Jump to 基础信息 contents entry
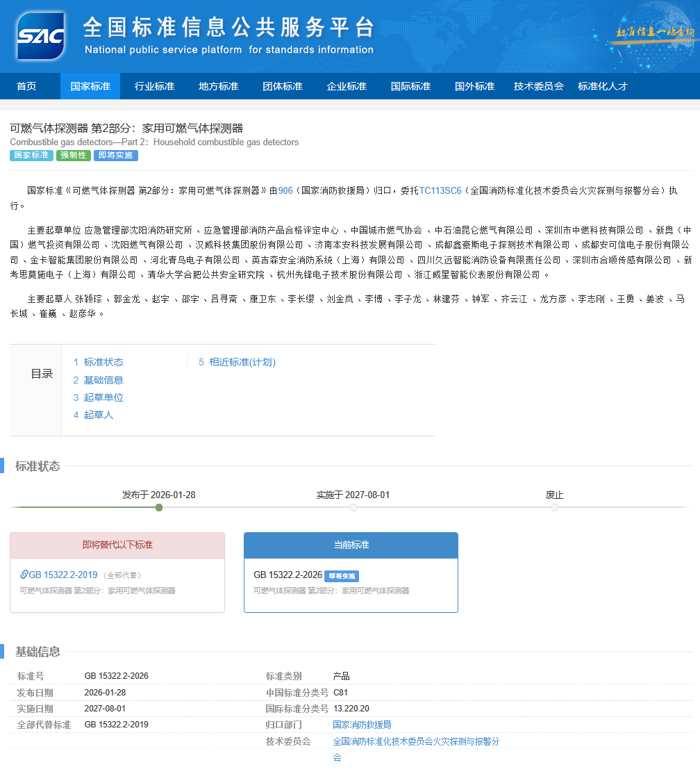The height and width of the screenshot is (783, 700). (x=103, y=380)
